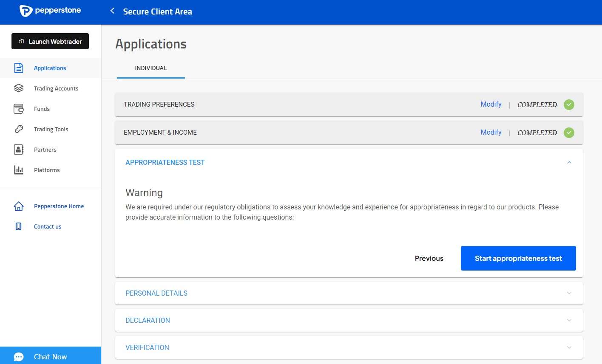Open the Chat Now speech bubble
This screenshot has height=364, width=602.
[x=19, y=357]
